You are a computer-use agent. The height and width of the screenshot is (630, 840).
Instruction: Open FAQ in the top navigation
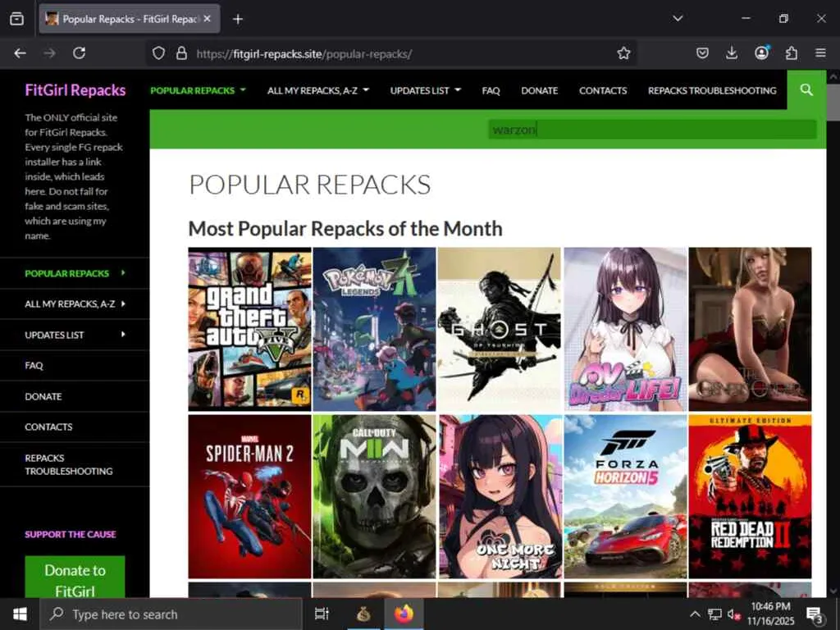coord(491,90)
